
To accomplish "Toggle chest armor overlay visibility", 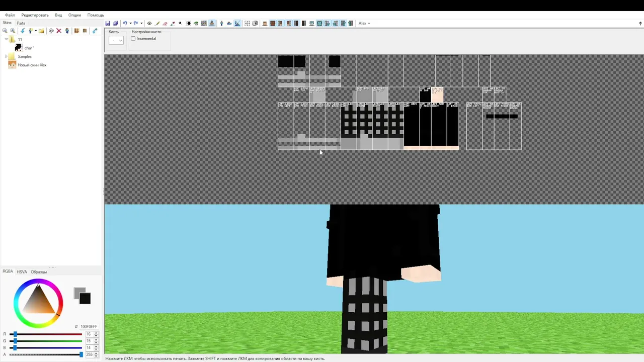I will (319, 23).
